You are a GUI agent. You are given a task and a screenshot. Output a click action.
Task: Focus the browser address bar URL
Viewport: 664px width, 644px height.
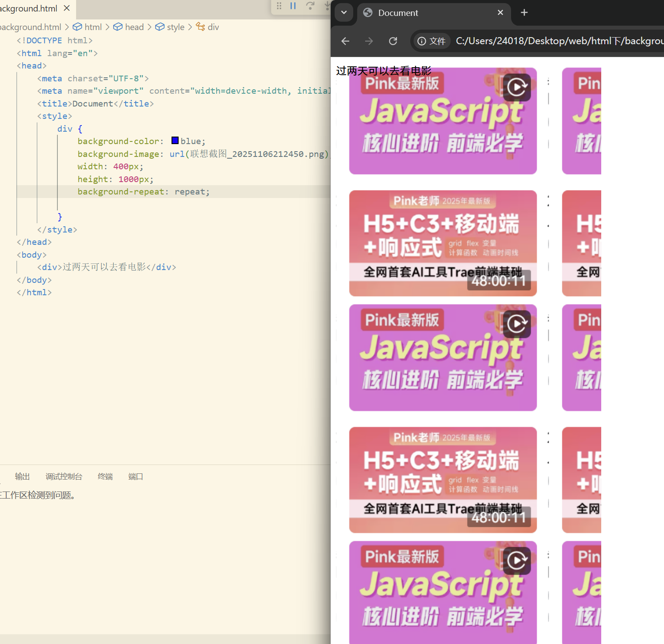560,41
